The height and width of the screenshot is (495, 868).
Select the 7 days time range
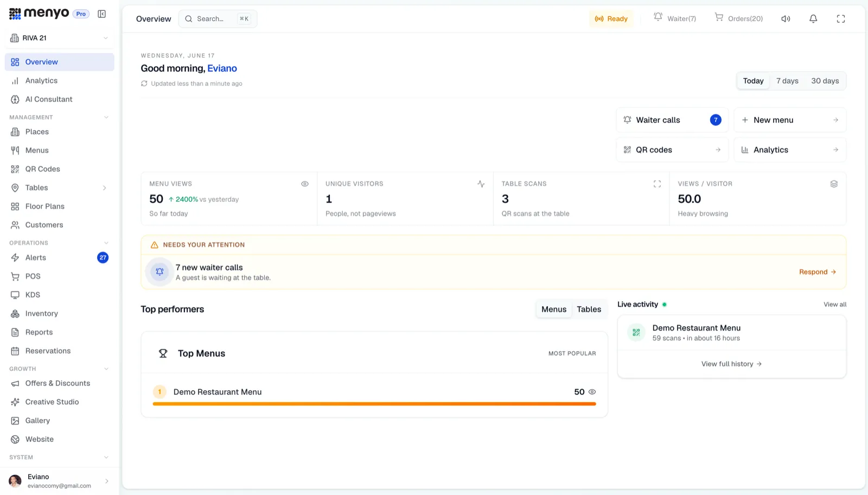[x=787, y=81]
